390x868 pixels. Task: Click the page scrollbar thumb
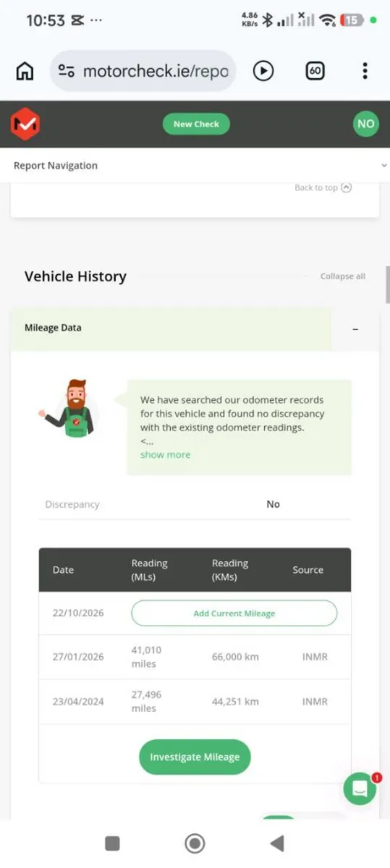pyautogui.click(x=388, y=284)
